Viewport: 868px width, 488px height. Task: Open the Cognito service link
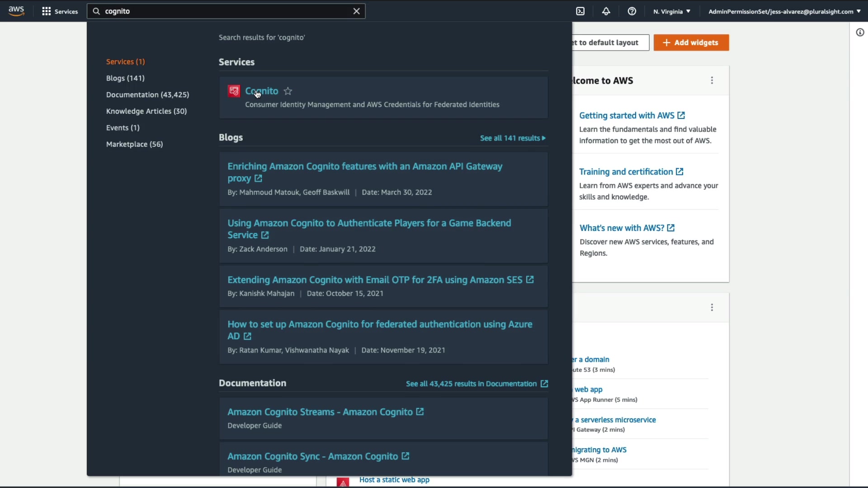point(262,91)
